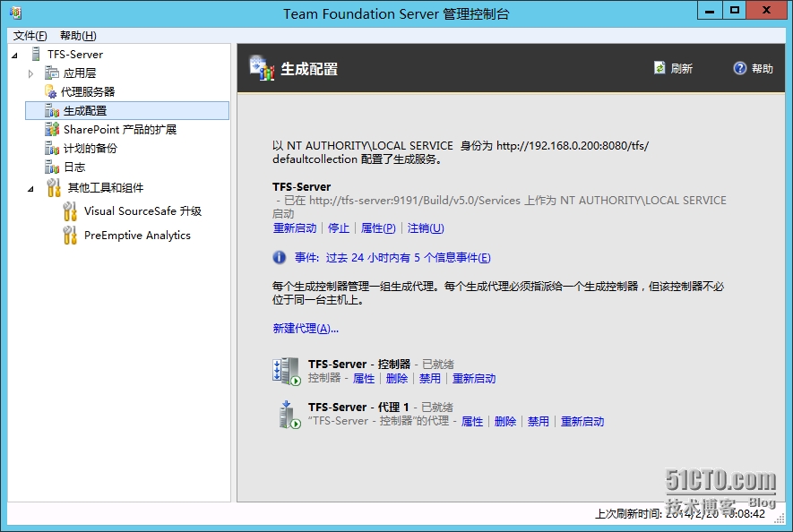Image resolution: width=793 pixels, height=532 pixels.
Task: Click the build controller server icon
Action: pyautogui.click(x=286, y=371)
